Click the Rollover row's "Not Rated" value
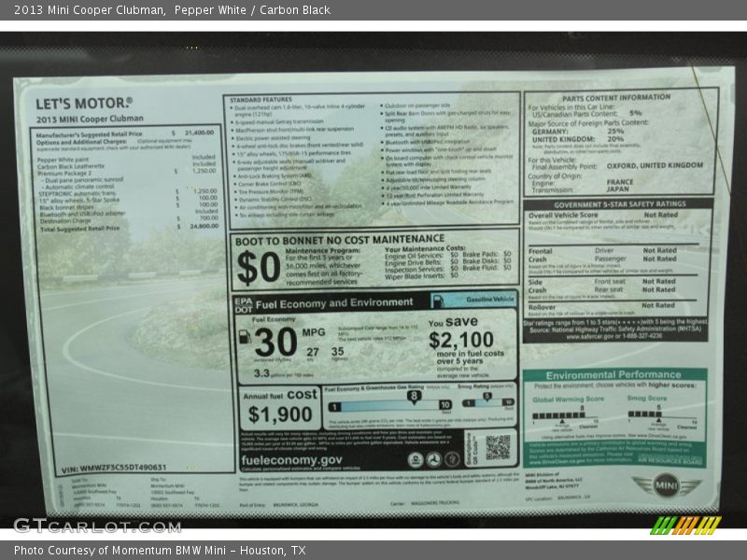 [x=658, y=305]
